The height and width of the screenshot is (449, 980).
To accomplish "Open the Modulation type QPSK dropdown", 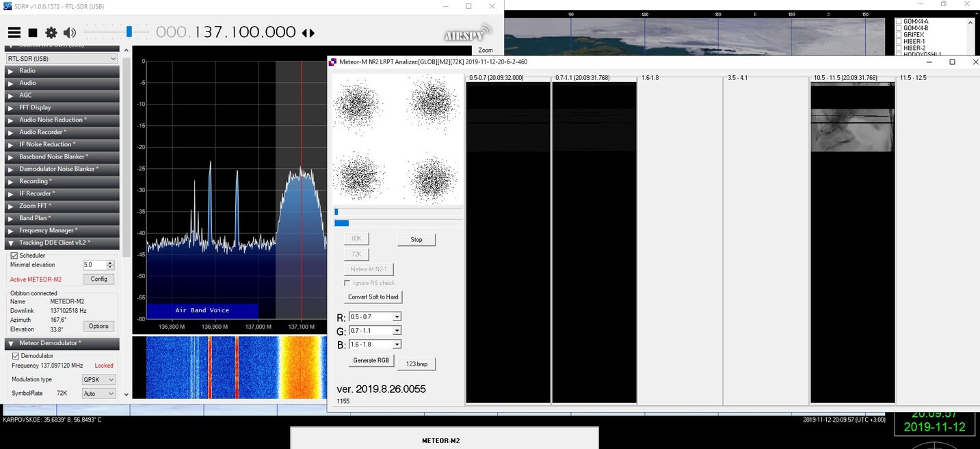I will (98, 379).
